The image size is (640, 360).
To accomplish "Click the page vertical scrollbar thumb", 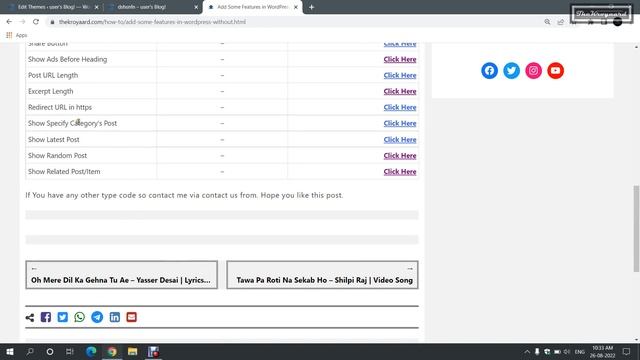I will [636, 229].
